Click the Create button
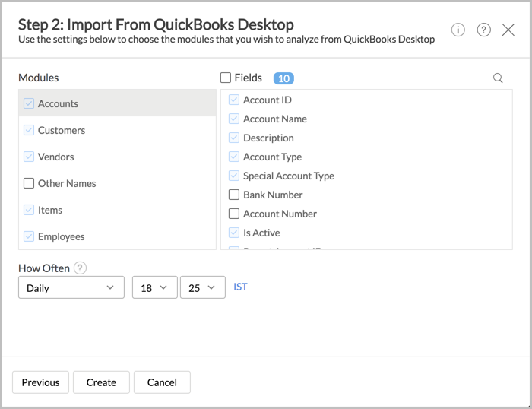Viewport: 532px width, 409px height. tap(101, 382)
